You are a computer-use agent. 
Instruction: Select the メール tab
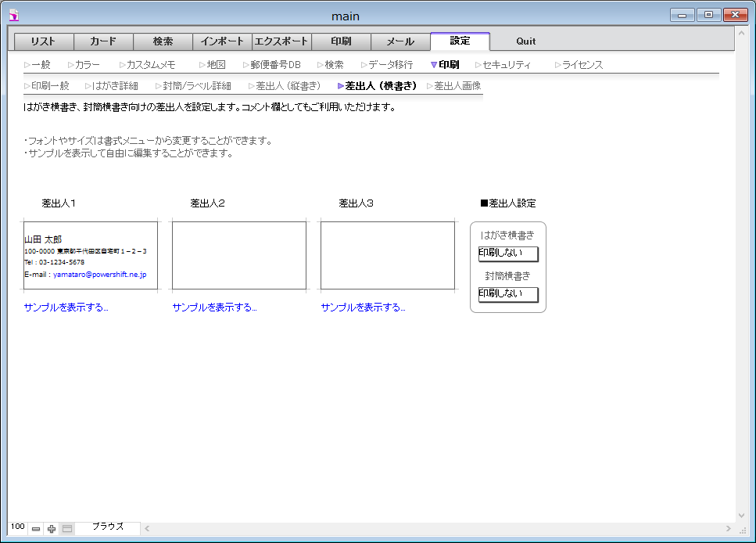tap(400, 41)
